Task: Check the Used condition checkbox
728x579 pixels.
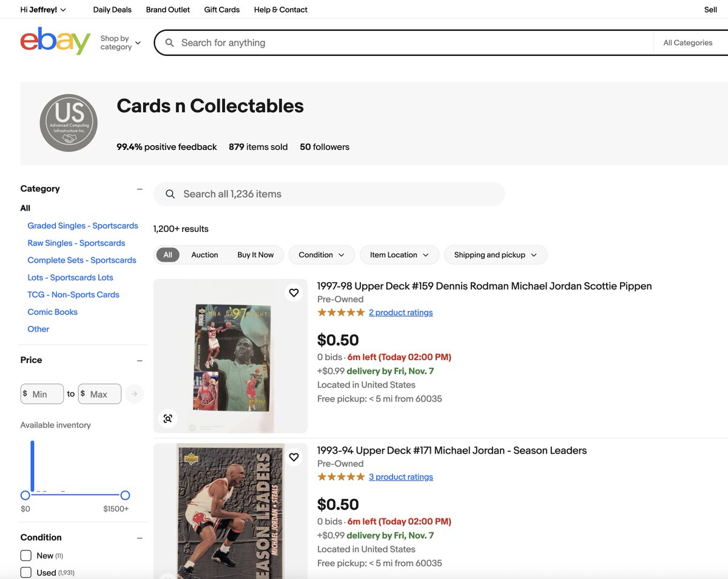Action: pyautogui.click(x=26, y=572)
